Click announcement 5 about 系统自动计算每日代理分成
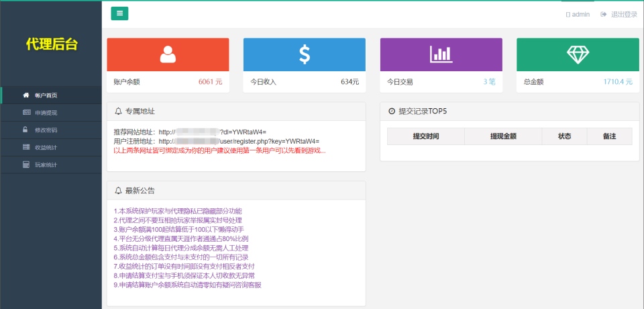 pos(181,248)
